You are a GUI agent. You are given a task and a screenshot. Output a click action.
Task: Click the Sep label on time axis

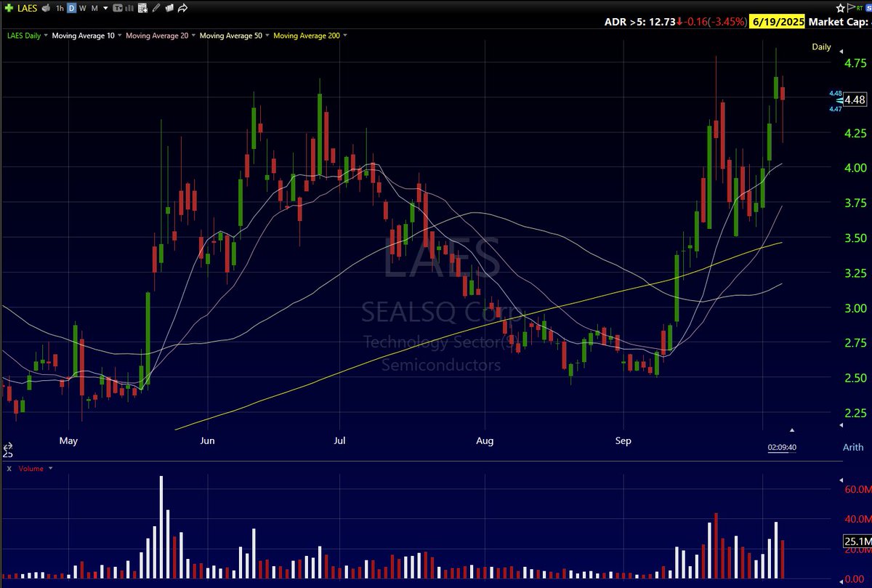coord(623,440)
